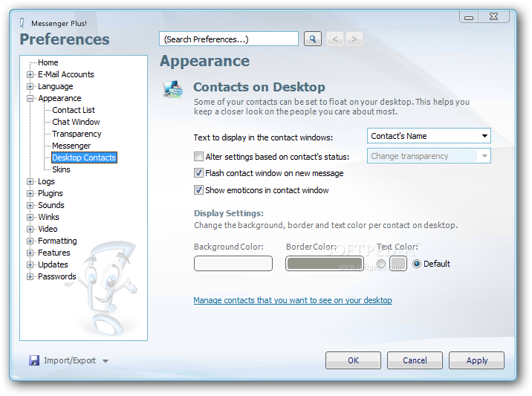Select the Updates tree item label
The height and width of the screenshot is (396, 532).
pyautogui.click(x=53, y=264)
